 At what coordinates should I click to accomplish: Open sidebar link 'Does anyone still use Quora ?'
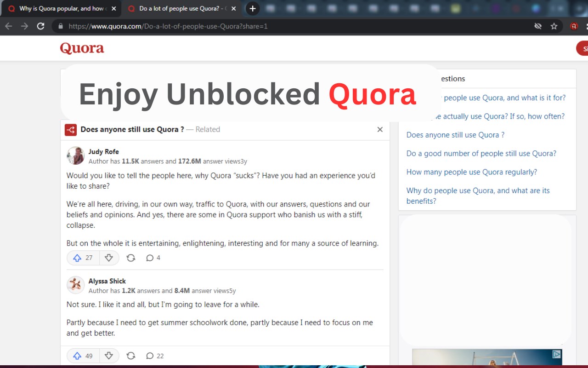pyautogui.click(x=455, y=135)
